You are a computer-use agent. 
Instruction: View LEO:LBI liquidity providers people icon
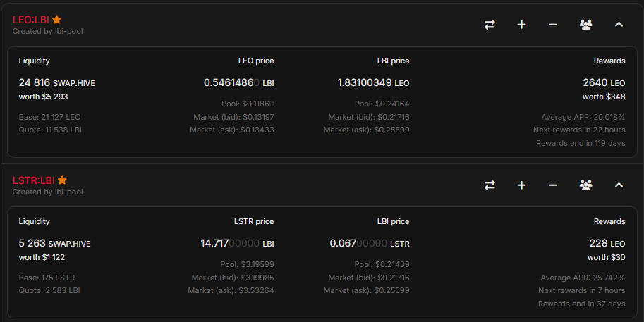(x=585, y=25)
